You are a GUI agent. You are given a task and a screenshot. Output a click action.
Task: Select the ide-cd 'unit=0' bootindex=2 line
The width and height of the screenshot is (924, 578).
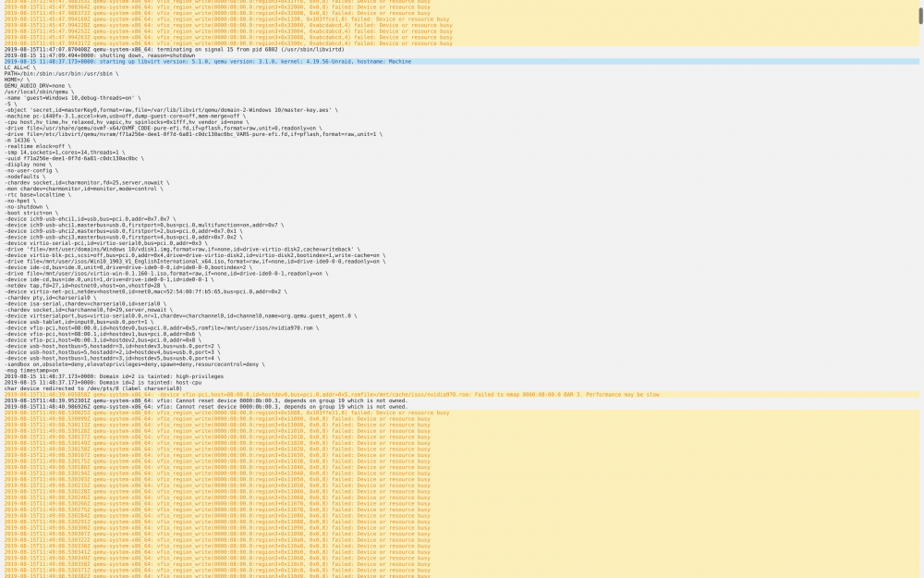coord(128,267)
